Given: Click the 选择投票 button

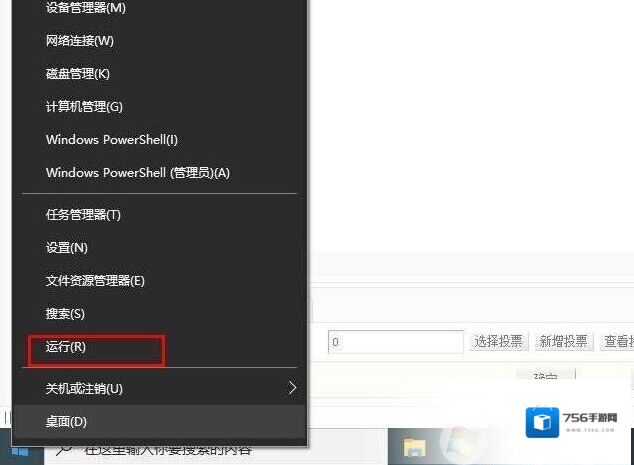Looking at the screenshot, I should [x=499, y=342].
